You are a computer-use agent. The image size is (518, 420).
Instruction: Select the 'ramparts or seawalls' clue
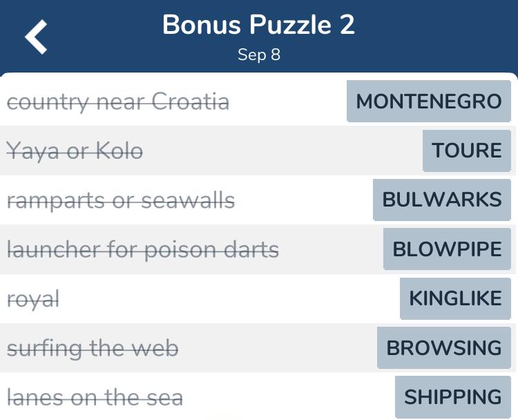[x=121, y=200]
